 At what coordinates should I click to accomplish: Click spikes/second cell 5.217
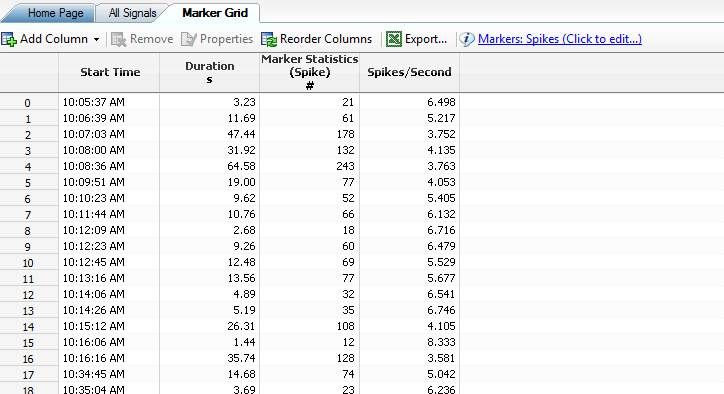(441, 118)
